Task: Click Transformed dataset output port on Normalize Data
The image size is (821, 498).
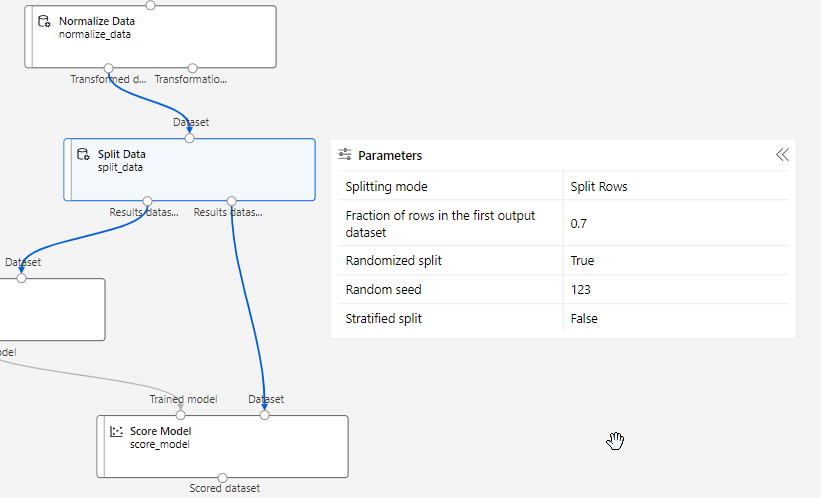Action: (109, 68)
